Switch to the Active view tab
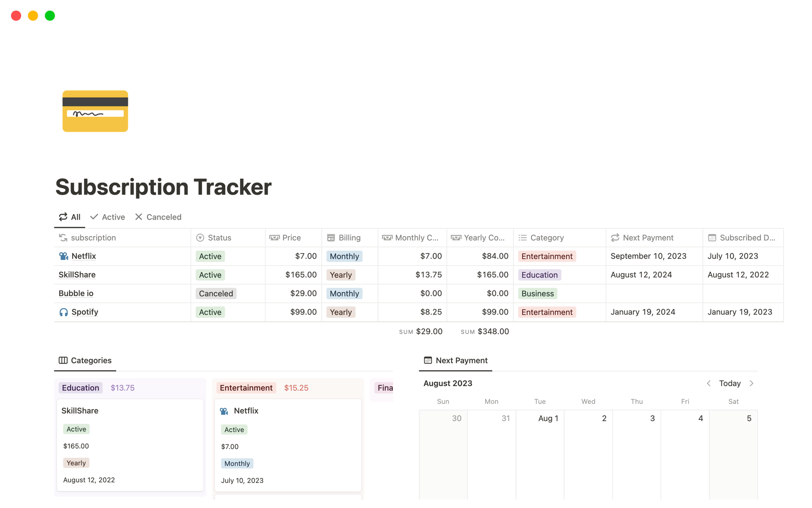Viewport: 812px width, 508px height. pos(107,217)
